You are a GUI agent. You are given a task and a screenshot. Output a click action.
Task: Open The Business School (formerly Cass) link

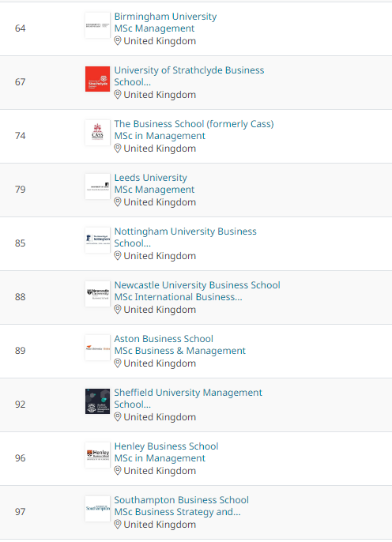(194, 124)
